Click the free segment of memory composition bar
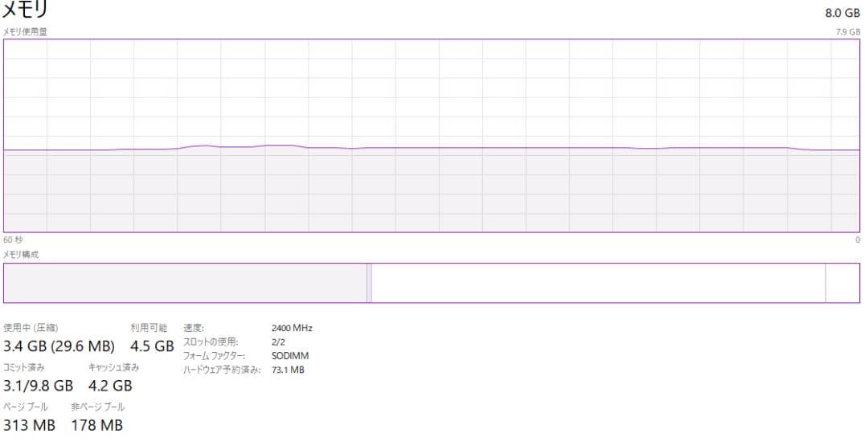 [x=842, y=283]
